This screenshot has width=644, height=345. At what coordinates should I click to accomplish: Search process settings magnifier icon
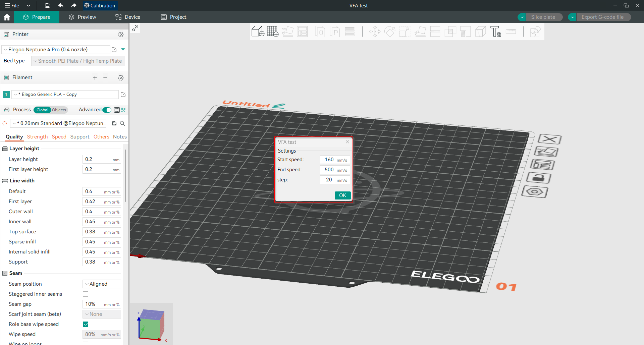(123, 123)
